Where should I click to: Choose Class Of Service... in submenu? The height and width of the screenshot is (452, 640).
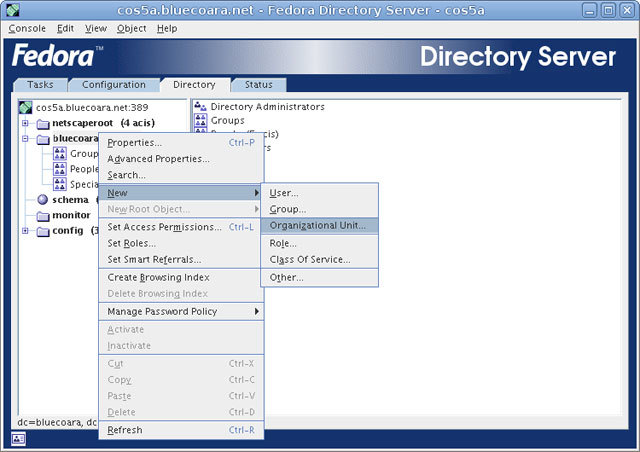click(x=320, y=260)
